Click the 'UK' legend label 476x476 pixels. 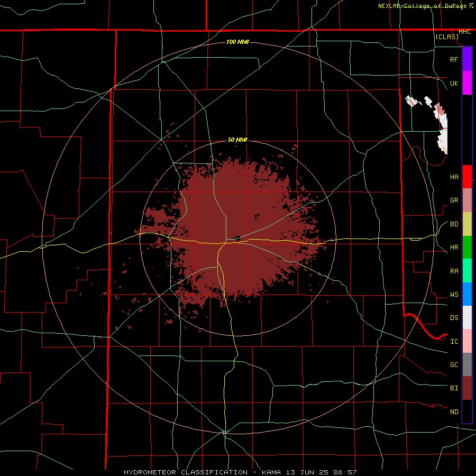pyautogui.click(x=454, y=84)
